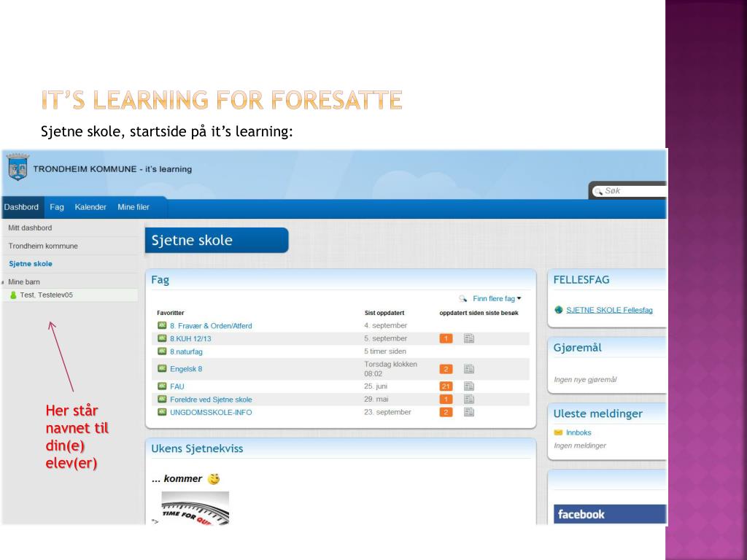This screenshot has width=747, height=560.
Task: Click orange update badge 21 for FAU
Action: pyautogui.click(x=446, y=386)
